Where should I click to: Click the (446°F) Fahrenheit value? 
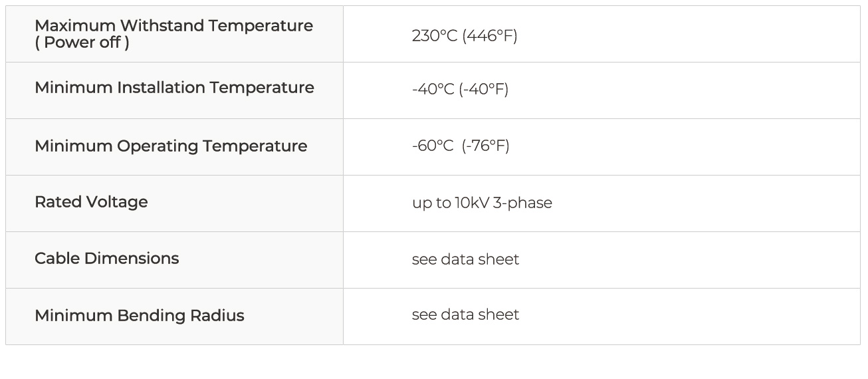(x=490, y=36)
